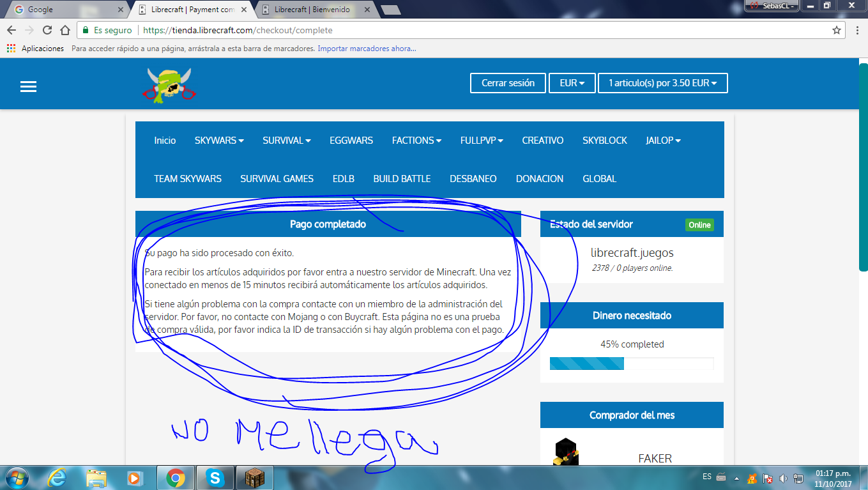Click the 45% completed progress bar

point(632,364)
